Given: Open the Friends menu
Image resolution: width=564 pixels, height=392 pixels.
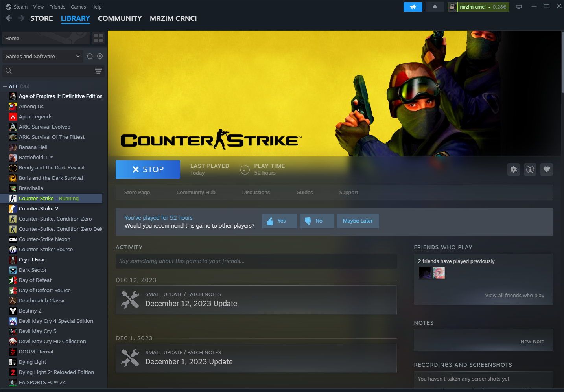Looking at the screenshot, I should (x=57, y=7).
